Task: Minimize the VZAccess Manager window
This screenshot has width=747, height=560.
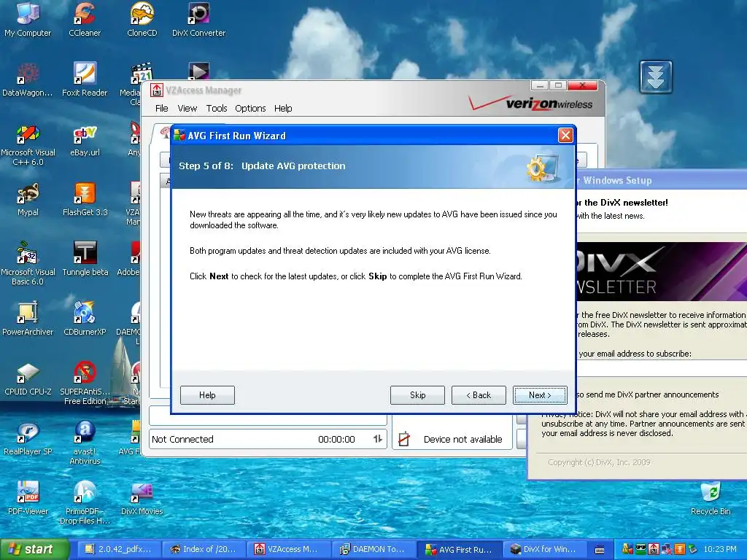Action: point(539,86)
